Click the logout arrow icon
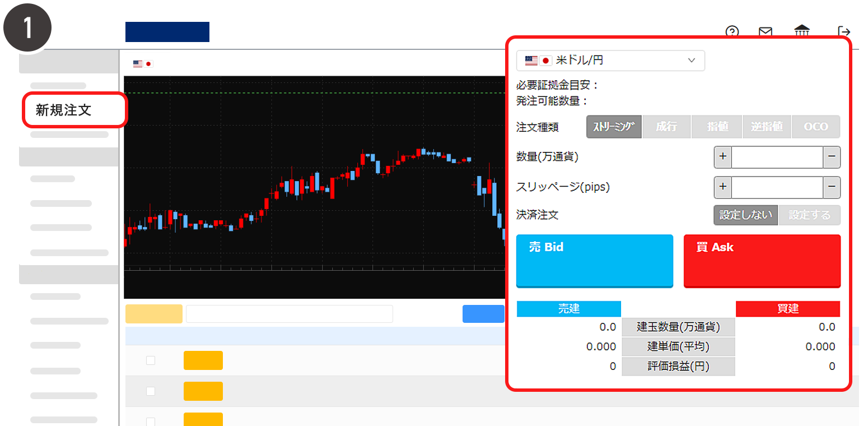 (844, 31)
